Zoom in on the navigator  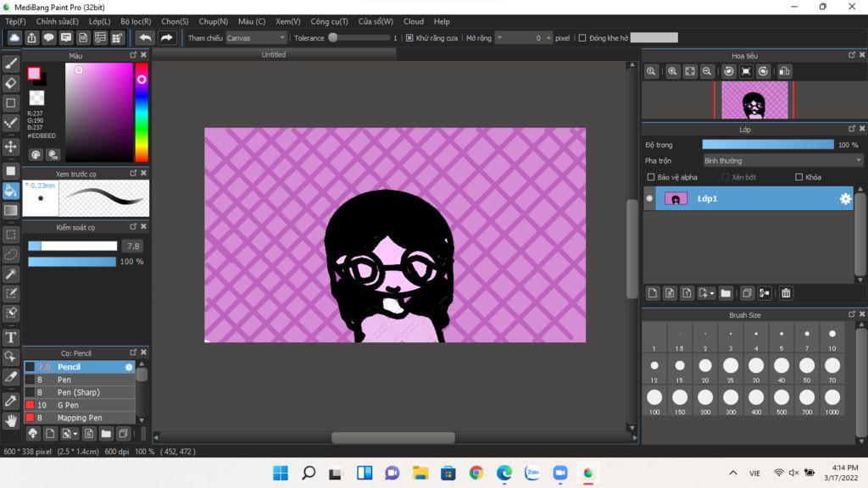(672, 71)
